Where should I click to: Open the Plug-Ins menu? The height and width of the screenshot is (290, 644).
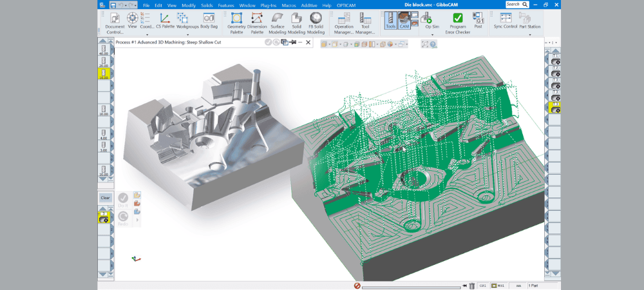269,5
